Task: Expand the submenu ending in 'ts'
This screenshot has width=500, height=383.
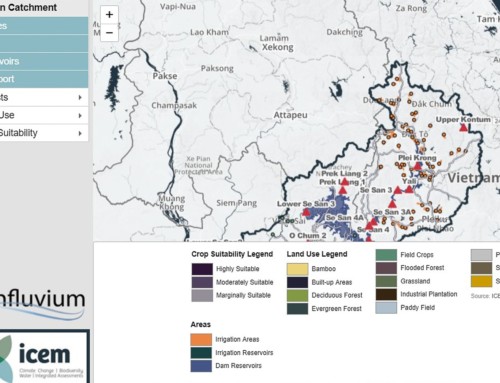Action: tap(44, 97)
